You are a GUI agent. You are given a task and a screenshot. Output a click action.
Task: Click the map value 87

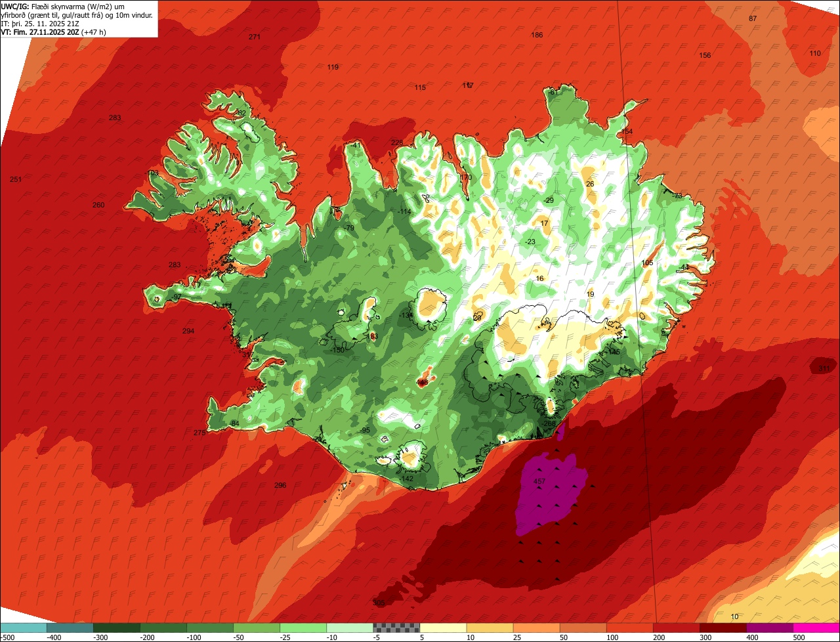tap(753, 18)
